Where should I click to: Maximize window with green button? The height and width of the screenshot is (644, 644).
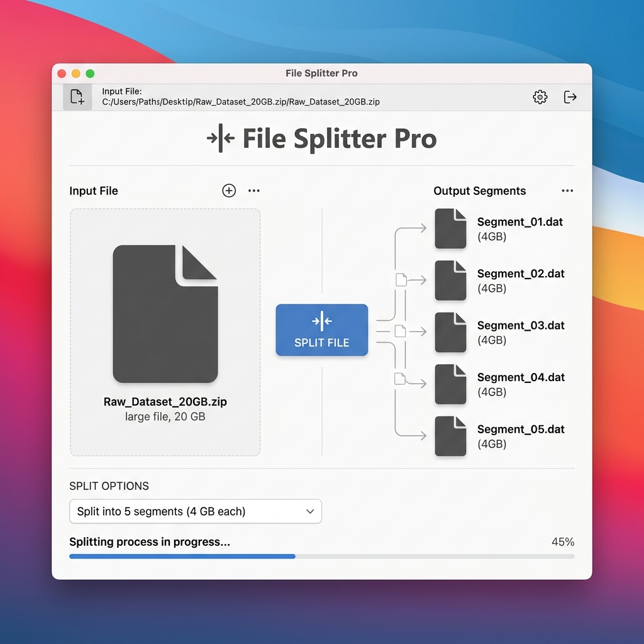90,74
